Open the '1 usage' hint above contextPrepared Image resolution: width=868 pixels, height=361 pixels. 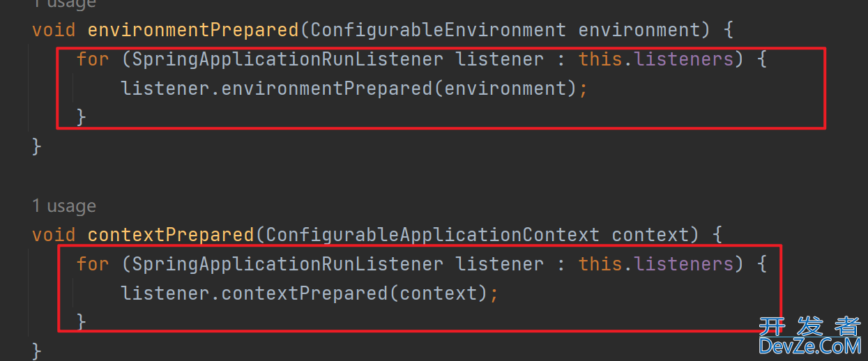[64, 206]
